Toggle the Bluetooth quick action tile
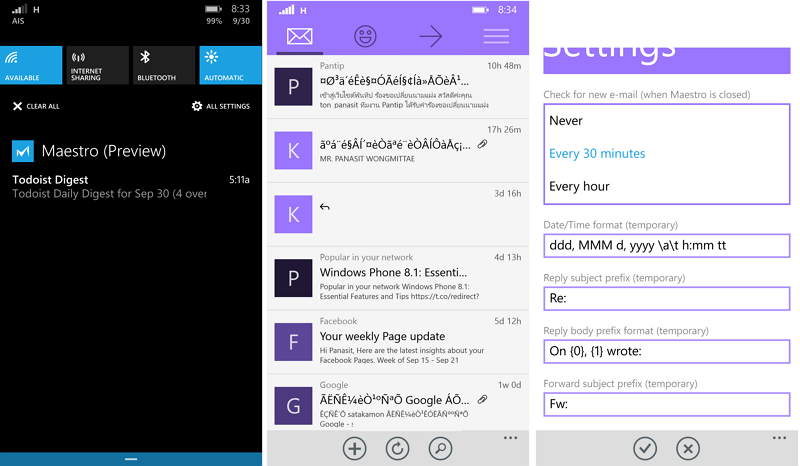800x466 pixels. tap(164, 65)
